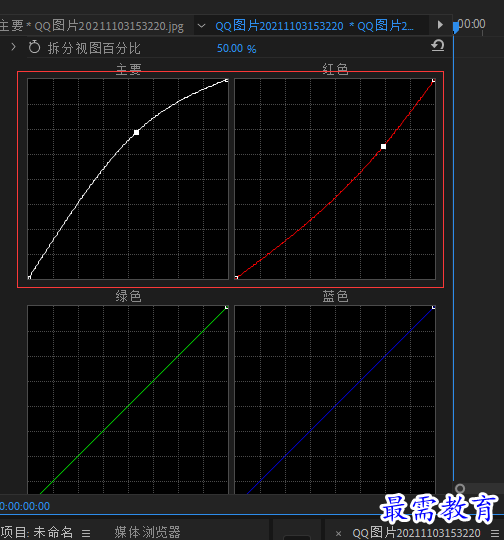Click the top-right endpoint of the 红色 curve
This screenshot has width=504, height=540.
click(433, 80)
